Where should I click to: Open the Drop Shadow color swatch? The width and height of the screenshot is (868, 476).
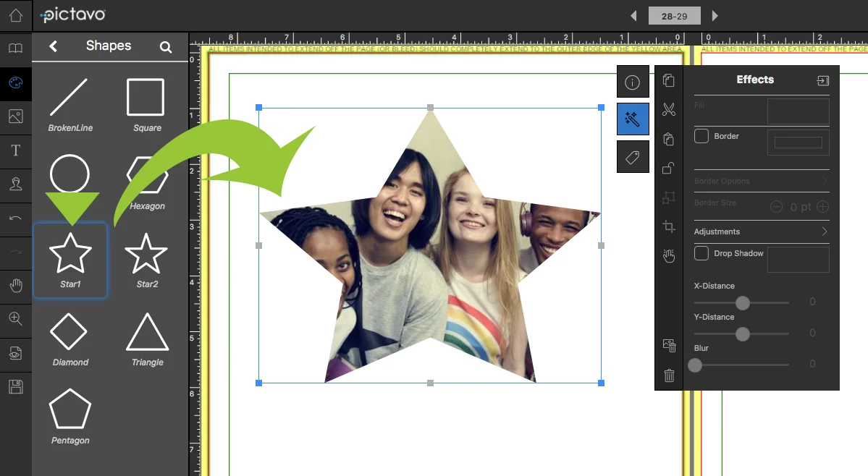(799, 260)
